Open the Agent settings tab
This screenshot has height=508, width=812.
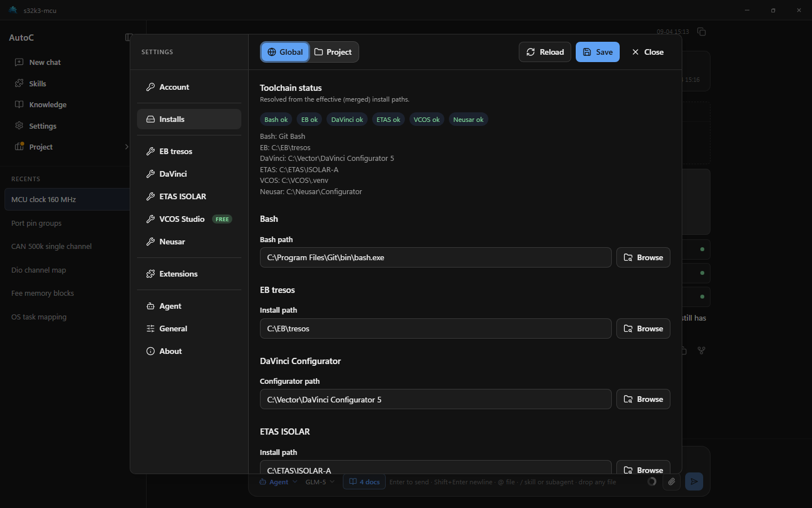tap(189, 306)
